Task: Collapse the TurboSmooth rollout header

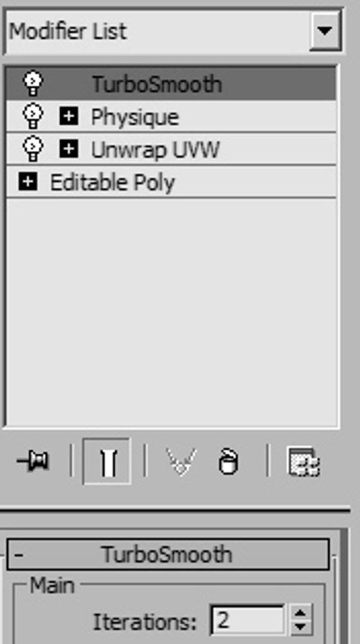Action: pos(168,555)
